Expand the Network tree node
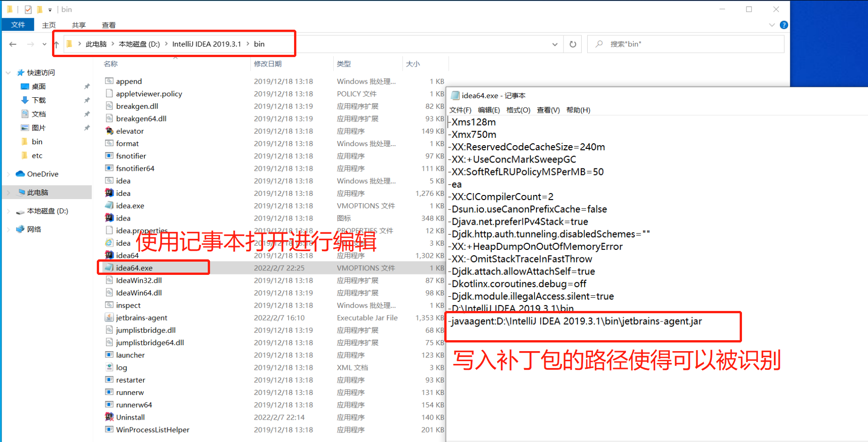This screenshot has width=868, height=442. point(8,229)
